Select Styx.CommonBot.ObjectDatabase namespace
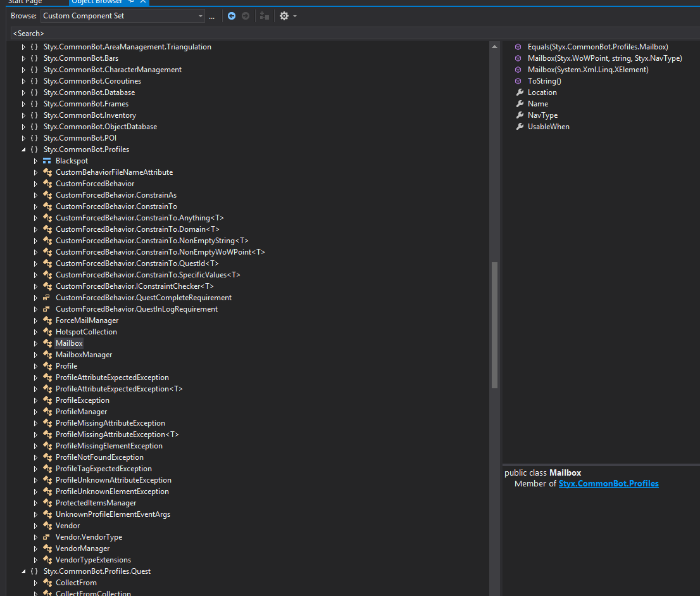The width and height of the screenshot is (700, 596). (100, 127)
